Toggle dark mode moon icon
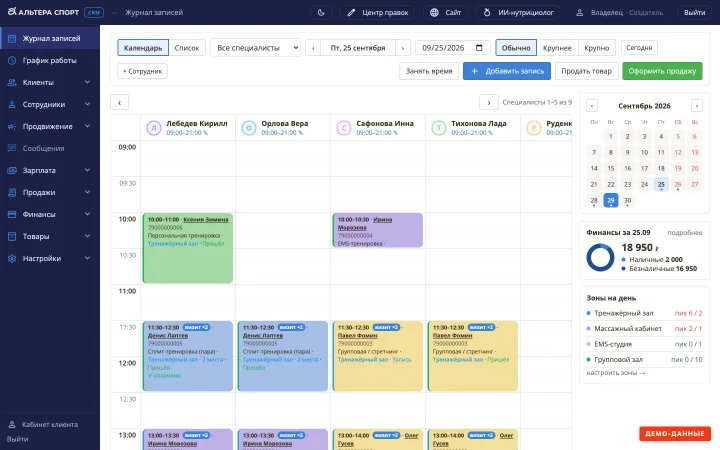Screen dimensions: 720x450 point(321,12)
